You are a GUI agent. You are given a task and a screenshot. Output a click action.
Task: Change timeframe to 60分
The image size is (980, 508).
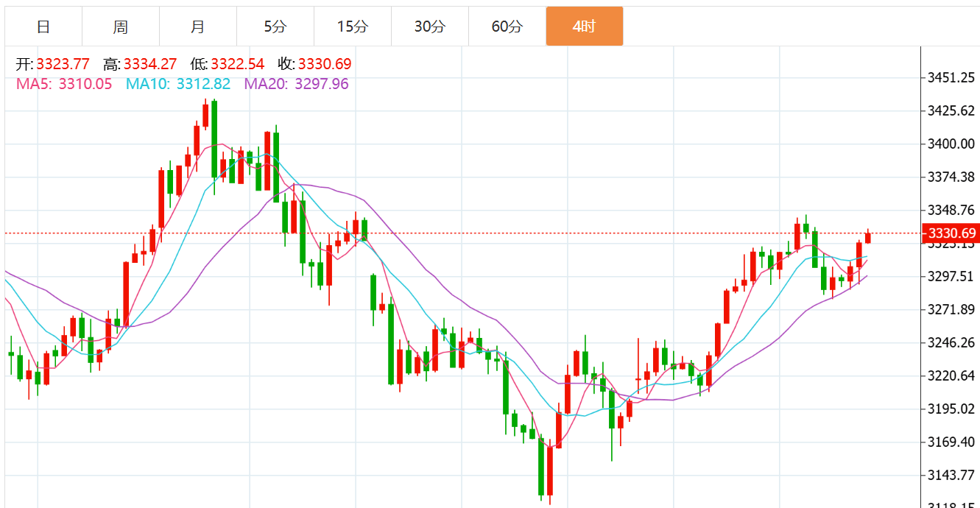(x=507, y=27)
